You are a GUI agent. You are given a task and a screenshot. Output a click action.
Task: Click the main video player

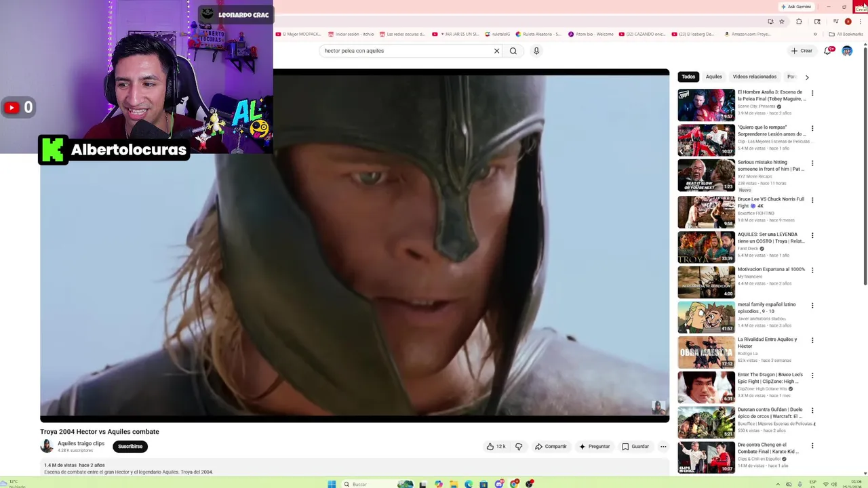[x=355, y=245]
